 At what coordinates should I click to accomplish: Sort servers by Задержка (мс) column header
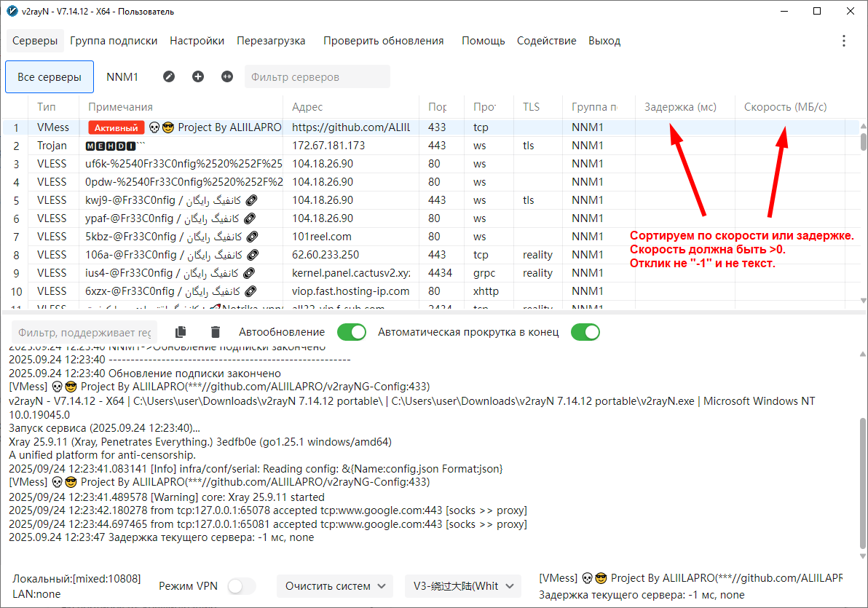(680, 107)
